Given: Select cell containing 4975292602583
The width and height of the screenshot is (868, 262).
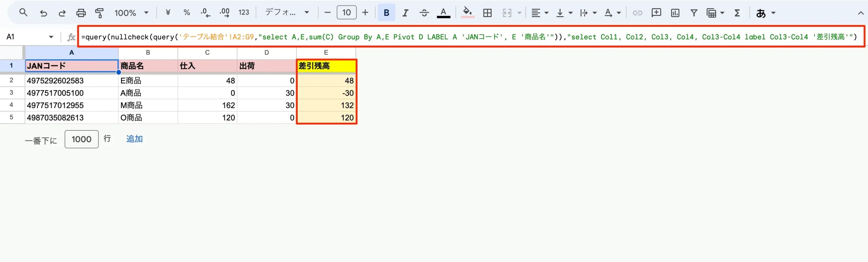Looking at the screenshot, I should coord(72,81).
